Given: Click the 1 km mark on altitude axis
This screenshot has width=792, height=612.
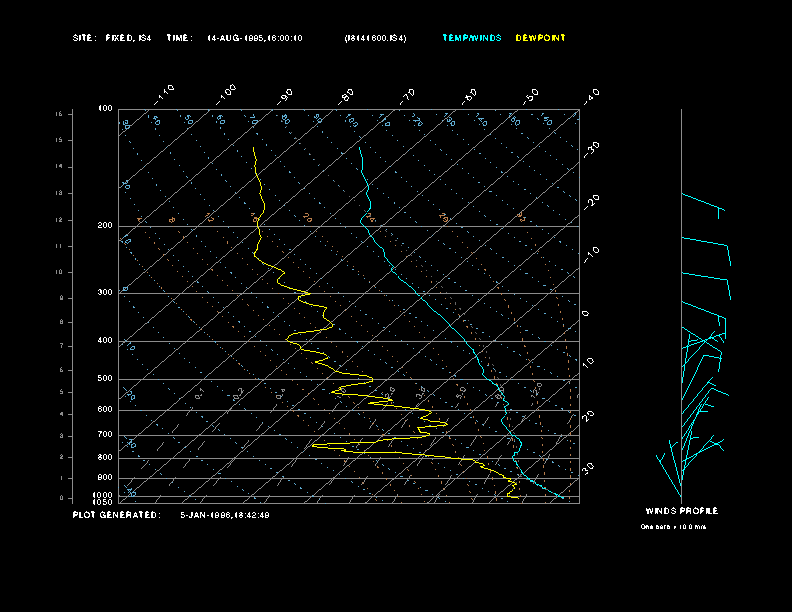Looking at the screenshot, I should coord(62,478).
